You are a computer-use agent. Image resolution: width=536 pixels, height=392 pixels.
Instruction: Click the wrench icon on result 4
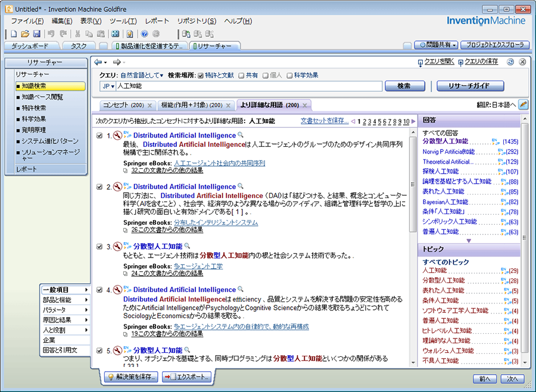117,290
